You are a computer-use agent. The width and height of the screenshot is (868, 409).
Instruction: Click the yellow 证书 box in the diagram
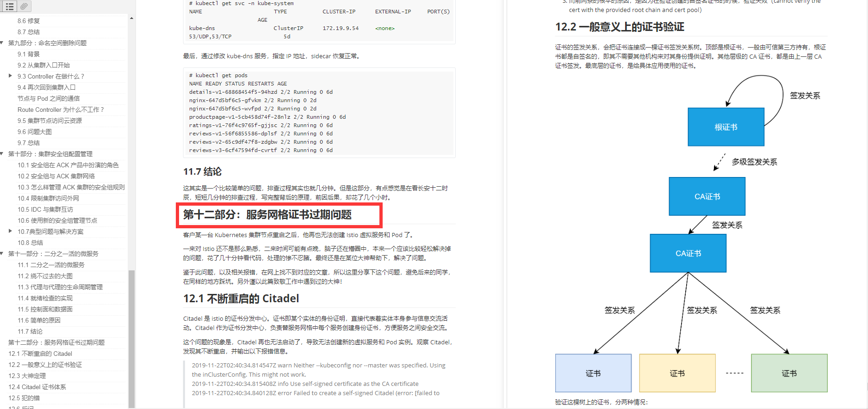[677, 373]
